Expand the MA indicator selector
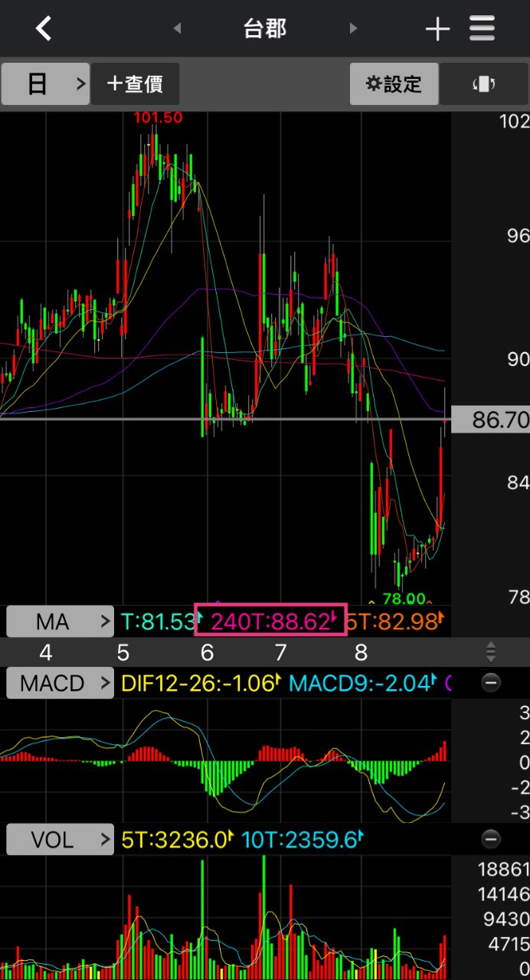 [59, 621]
